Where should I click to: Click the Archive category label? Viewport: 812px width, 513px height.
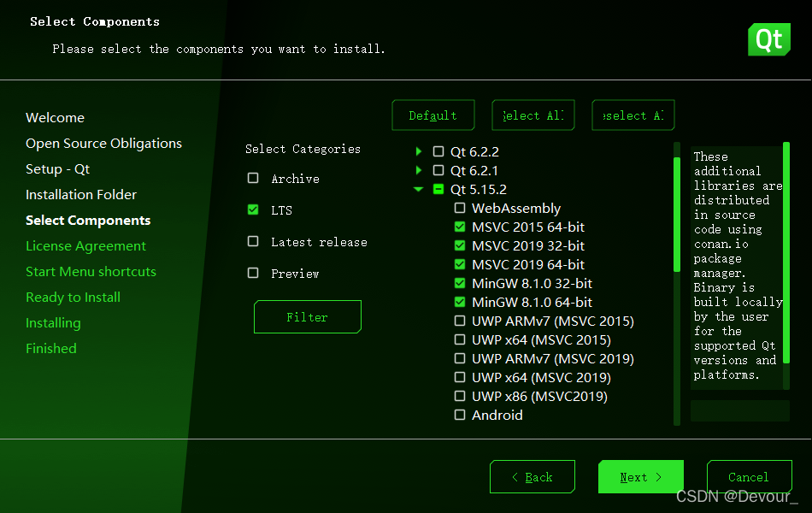click(295, 178)
